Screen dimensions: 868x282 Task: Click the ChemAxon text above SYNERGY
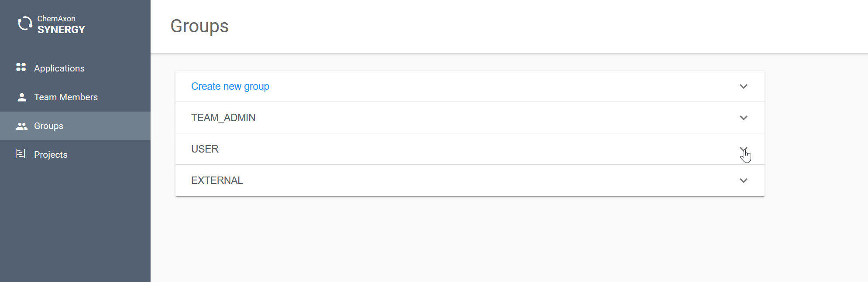click(56, 19)
